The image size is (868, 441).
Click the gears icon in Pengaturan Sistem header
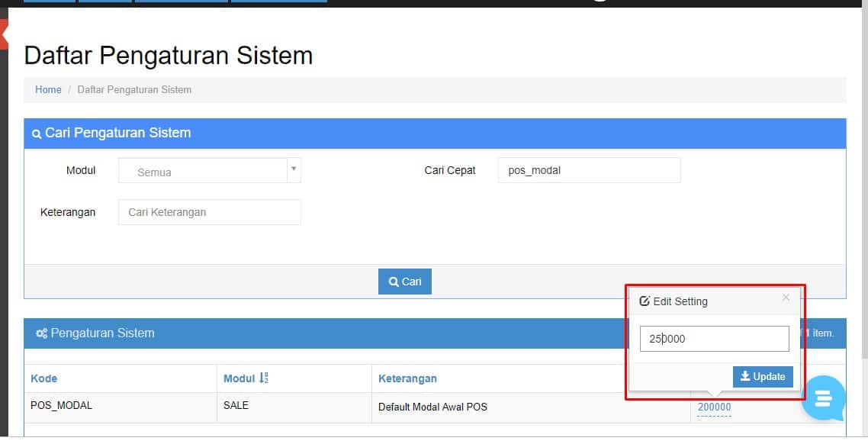click(x=41, y=333)
